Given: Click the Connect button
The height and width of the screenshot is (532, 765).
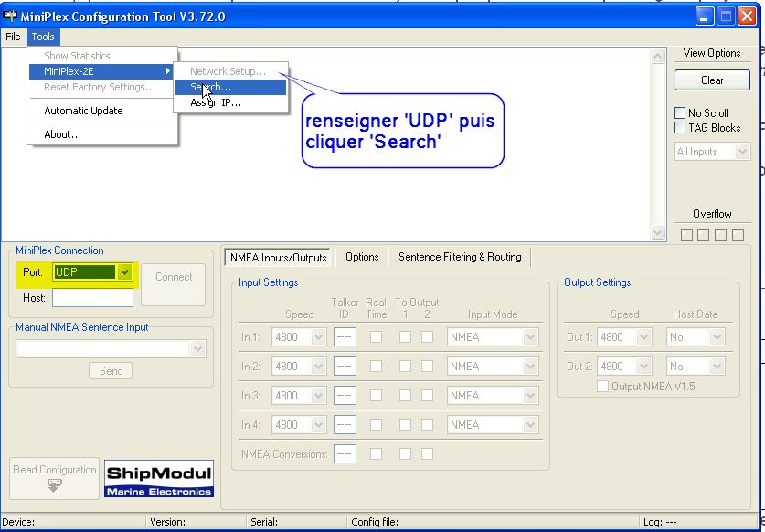Looking at the screenshot, I should [x=173, y=284].
